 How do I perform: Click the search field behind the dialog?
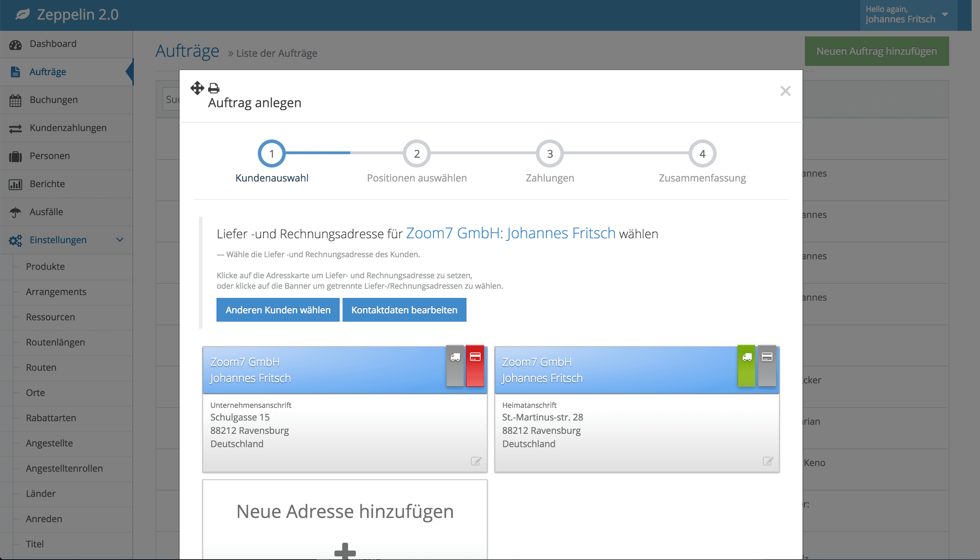tap(171, 99)
